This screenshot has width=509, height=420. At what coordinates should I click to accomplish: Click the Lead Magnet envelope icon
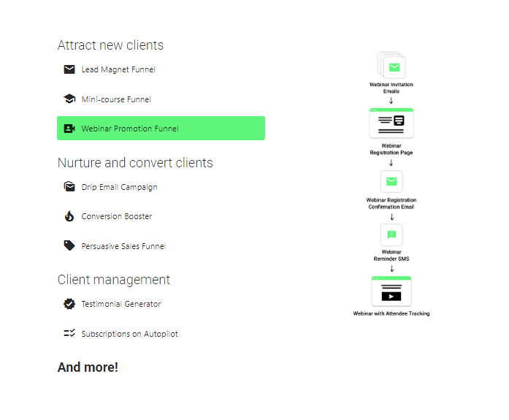[69, 69]
